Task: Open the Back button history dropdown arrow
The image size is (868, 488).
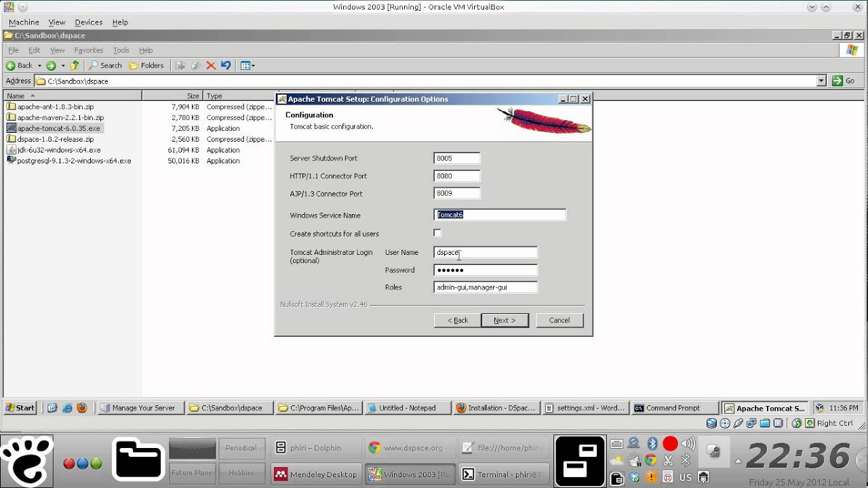Action: pos(39,66)
